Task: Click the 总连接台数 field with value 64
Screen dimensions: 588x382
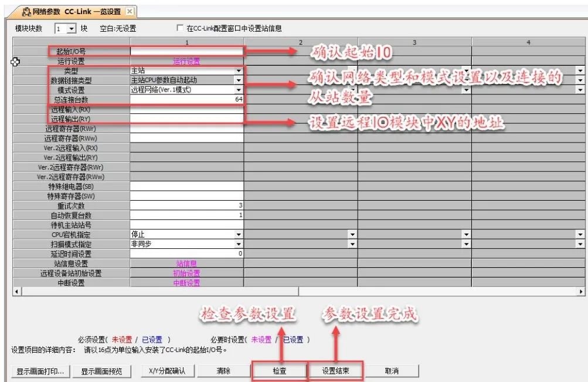Action: click(x=187, y=99)
